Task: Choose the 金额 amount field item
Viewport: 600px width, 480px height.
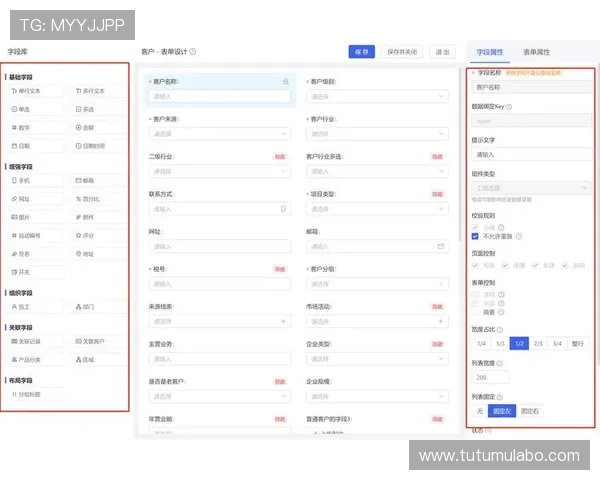Action: click(x=100, y=128)
